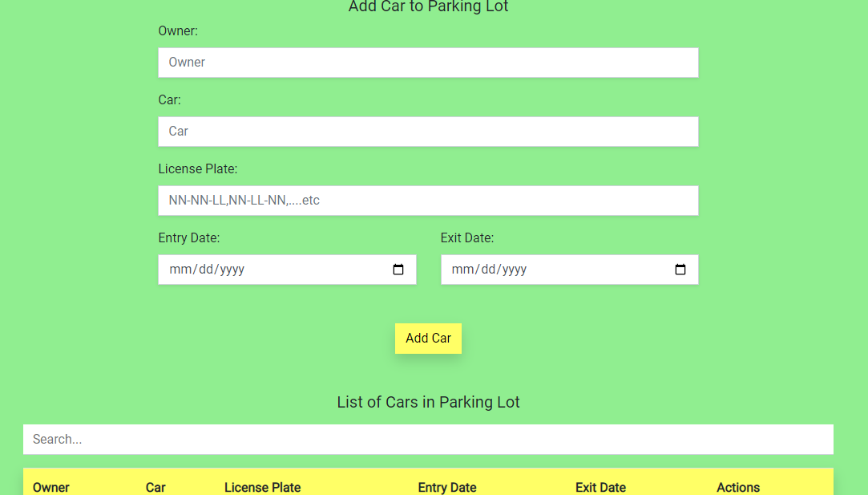Focus the License Plate input with NN-NN-LL placeholder
The width and height of the screenshot is (868, 495).
(x=428, y=201)
